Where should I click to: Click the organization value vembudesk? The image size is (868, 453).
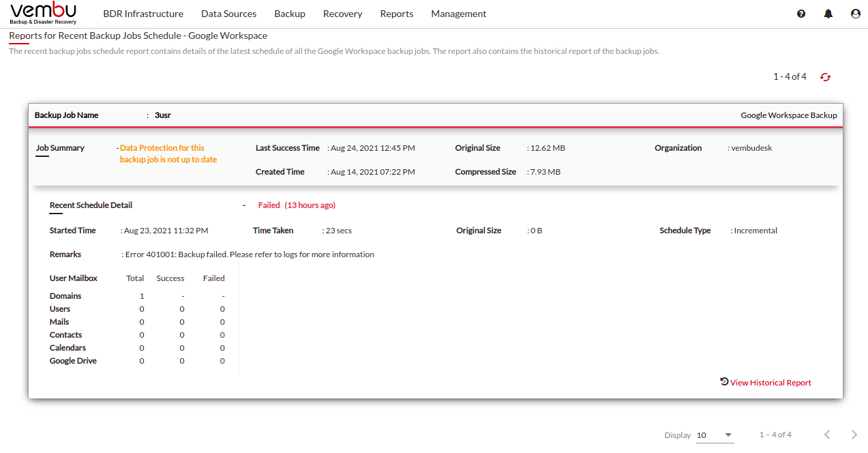[751, 148]
